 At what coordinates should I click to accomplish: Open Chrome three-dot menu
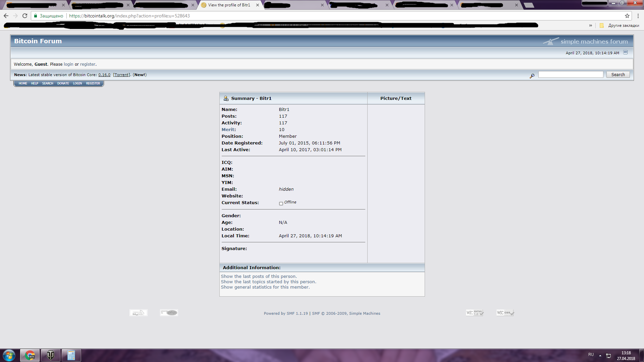pos(638,16)
